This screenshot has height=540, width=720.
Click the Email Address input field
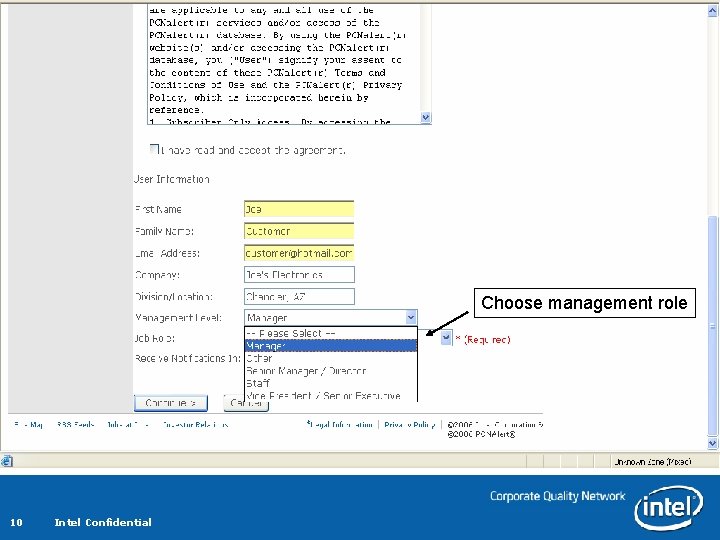pyautogui.click(x=299, y=253)
